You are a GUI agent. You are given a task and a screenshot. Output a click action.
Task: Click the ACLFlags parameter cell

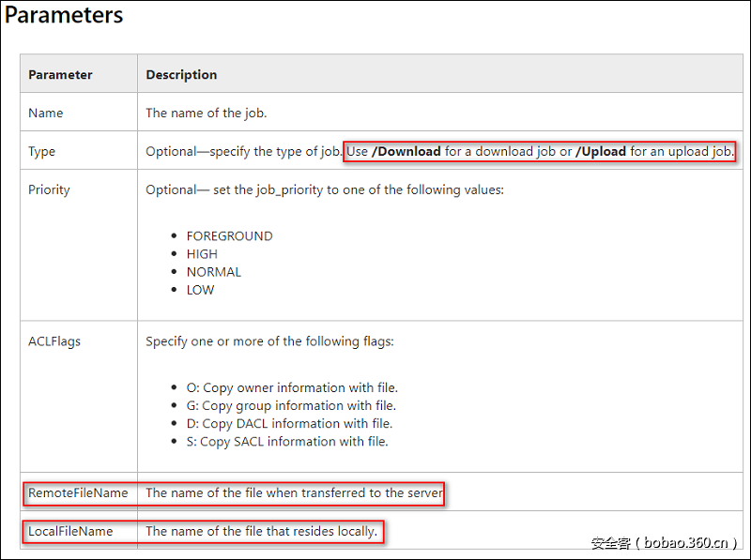54,341
